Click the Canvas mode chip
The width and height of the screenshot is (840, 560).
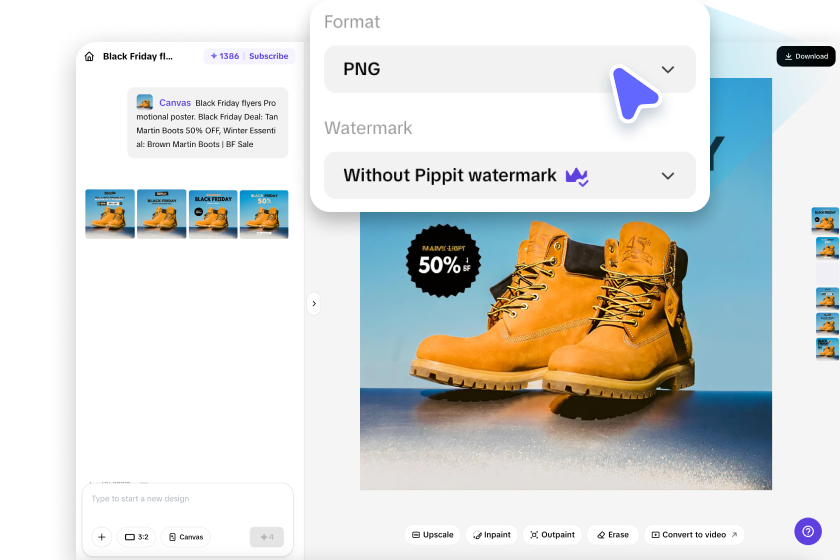(185, 537)
